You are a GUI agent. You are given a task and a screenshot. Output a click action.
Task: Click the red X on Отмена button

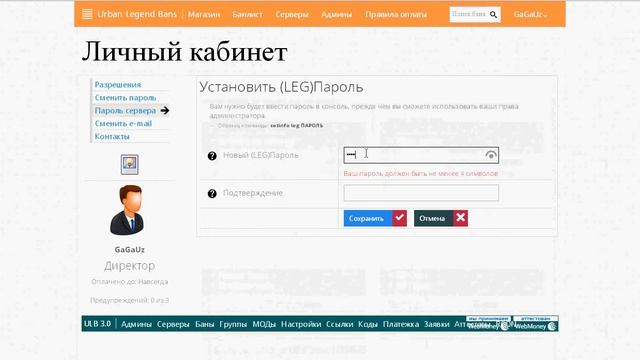click(x=460, y=218)
